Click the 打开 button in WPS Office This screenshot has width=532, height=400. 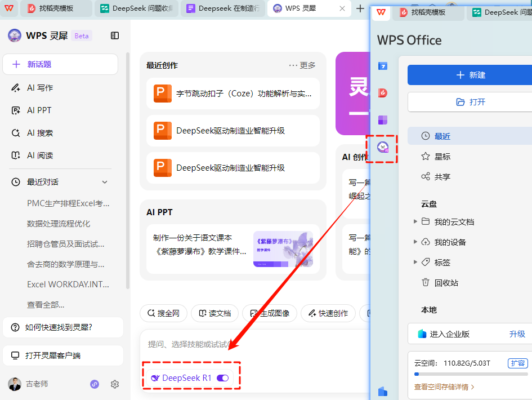pos(470,102)
